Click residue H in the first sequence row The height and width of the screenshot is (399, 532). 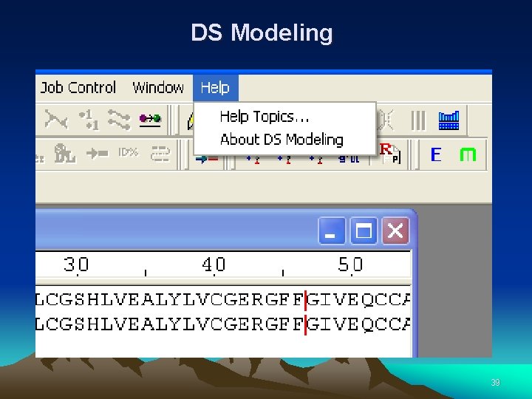[x=93, y=299]
